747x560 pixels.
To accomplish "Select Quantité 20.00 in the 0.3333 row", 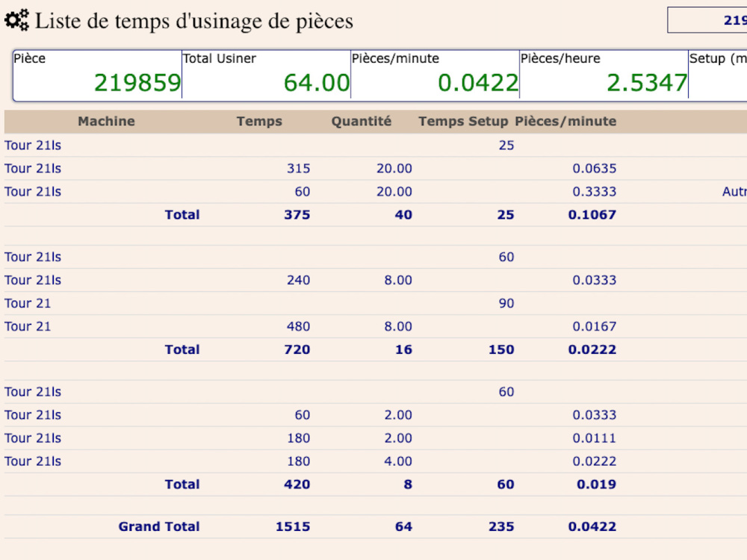I will coord(394,192).
